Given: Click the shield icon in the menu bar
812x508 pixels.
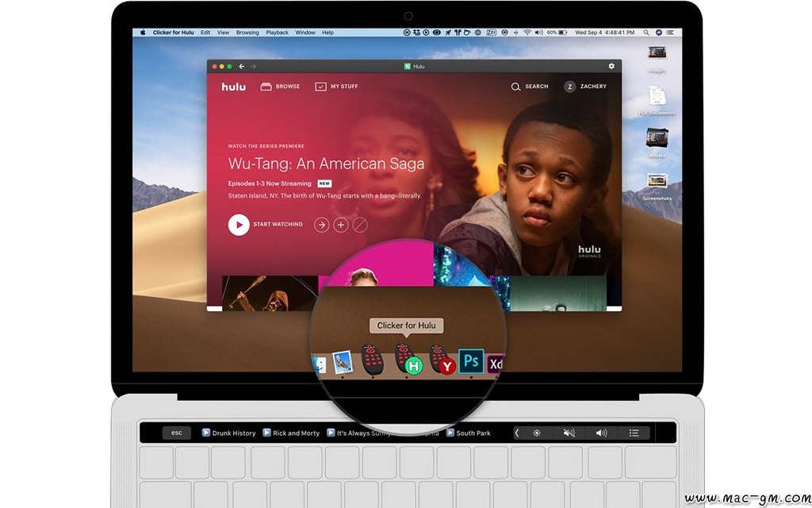Looking at the screenshot, I should tap(504, 32).
